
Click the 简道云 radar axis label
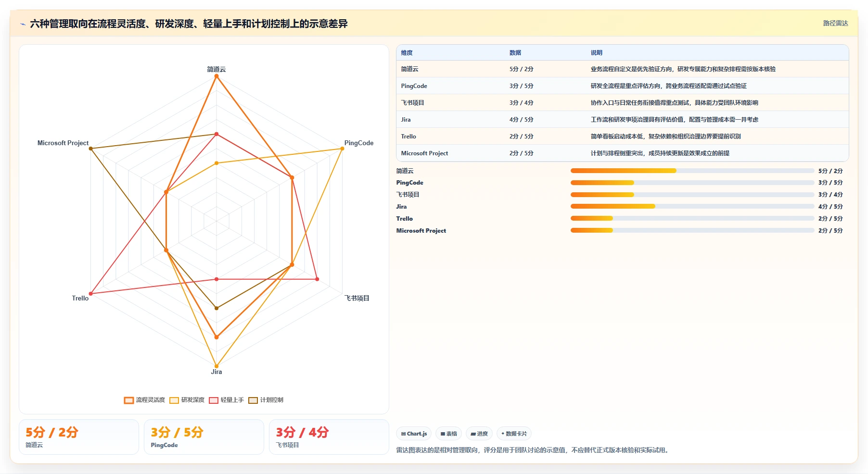[x=217, y=69]
